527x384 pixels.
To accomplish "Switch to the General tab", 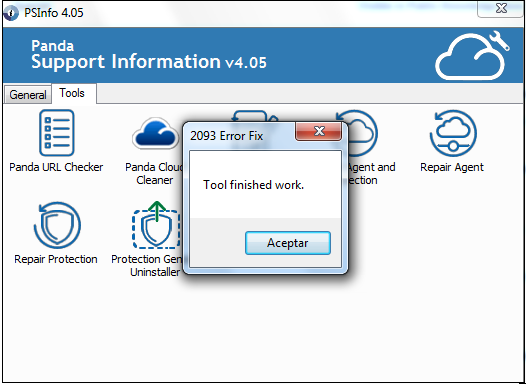I will click(x=28, y=94).
